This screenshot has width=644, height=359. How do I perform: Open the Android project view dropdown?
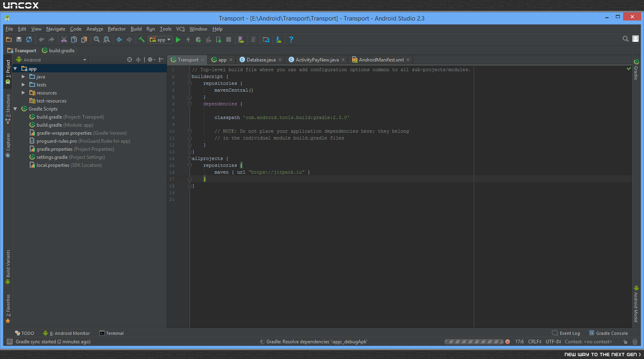click(51, 60)
